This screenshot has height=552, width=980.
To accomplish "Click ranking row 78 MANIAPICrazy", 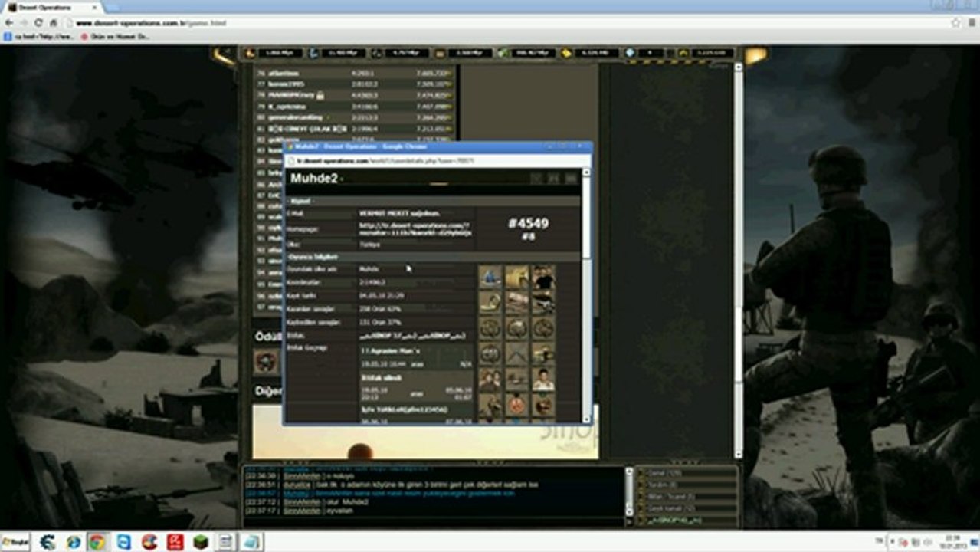I will 352,94.
